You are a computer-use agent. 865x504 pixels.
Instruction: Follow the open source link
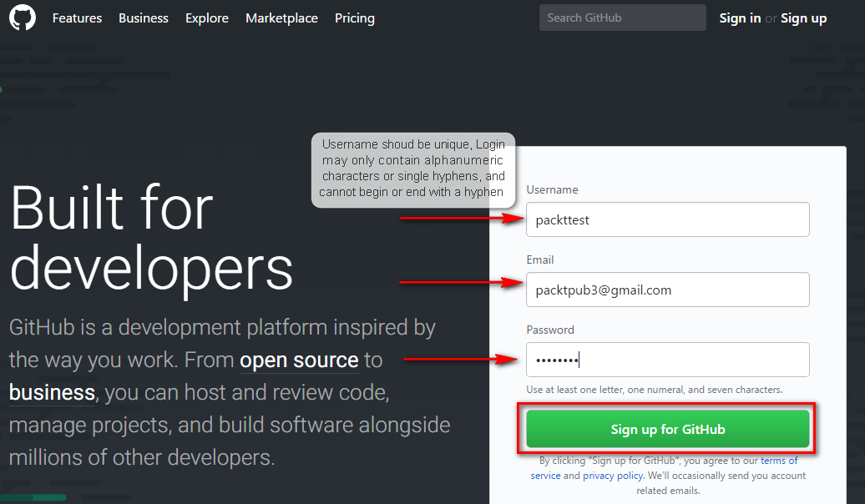coord(299,360)
